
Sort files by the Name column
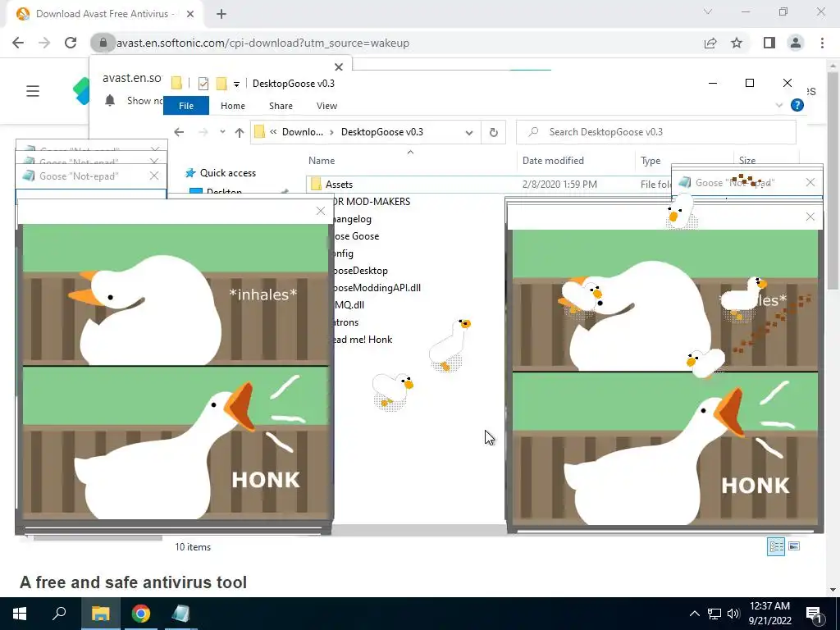pyautogui.click(x=322, y=161)
